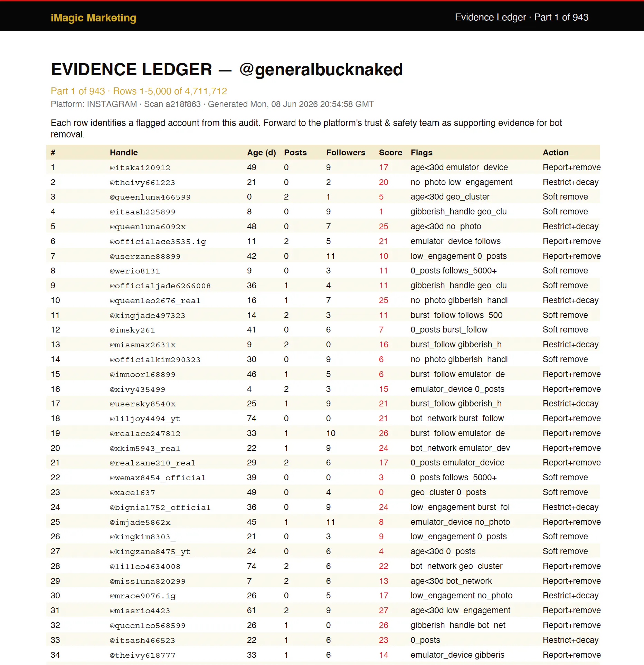Select handle @queenluna6092x
Viewport: 644px width, 665px height.
tap(148, 227)
